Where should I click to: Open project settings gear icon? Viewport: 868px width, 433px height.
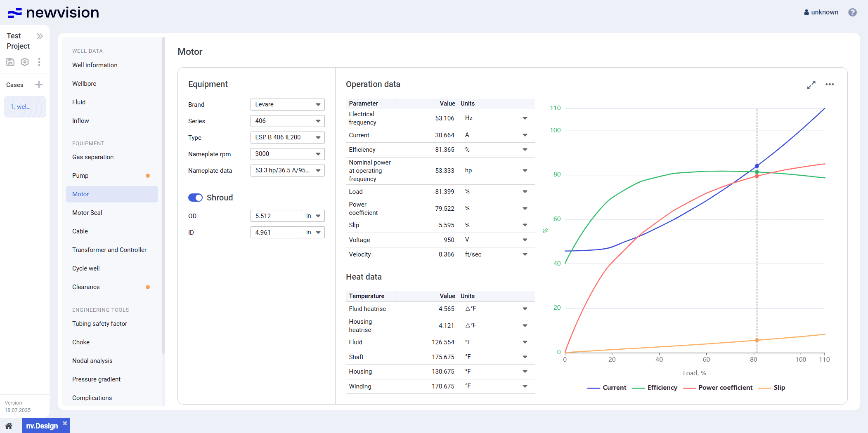[25, 62]
